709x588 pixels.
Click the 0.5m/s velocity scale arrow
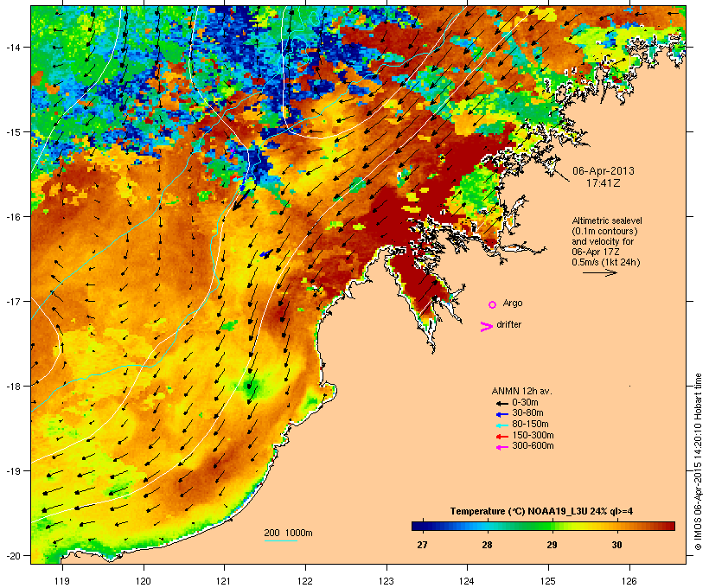pyautogui.click(x=599, y=272)
